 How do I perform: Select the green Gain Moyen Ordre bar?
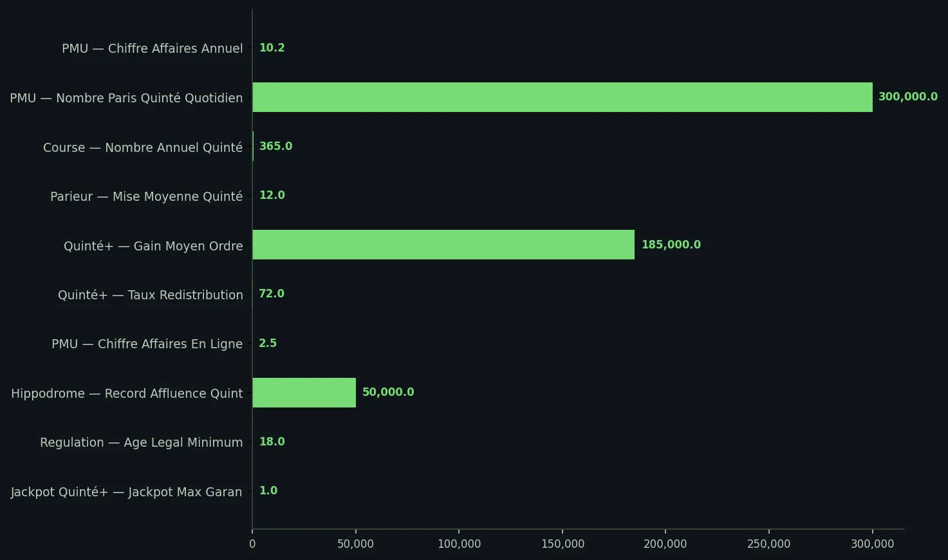point(443,245)
